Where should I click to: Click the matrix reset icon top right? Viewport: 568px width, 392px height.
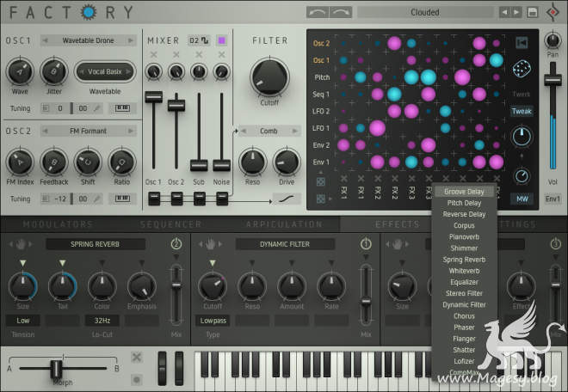(x=522, y=43)
